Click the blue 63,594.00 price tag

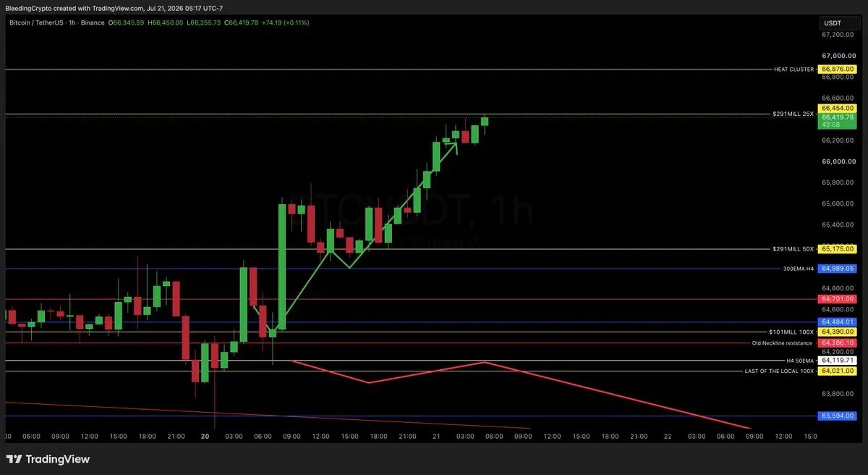tap(838, 416)
